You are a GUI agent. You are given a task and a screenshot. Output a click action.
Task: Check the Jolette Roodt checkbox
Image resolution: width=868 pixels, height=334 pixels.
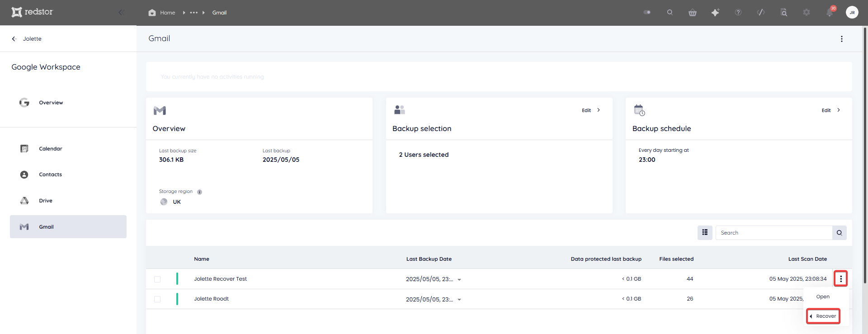(x=157, y=299)
